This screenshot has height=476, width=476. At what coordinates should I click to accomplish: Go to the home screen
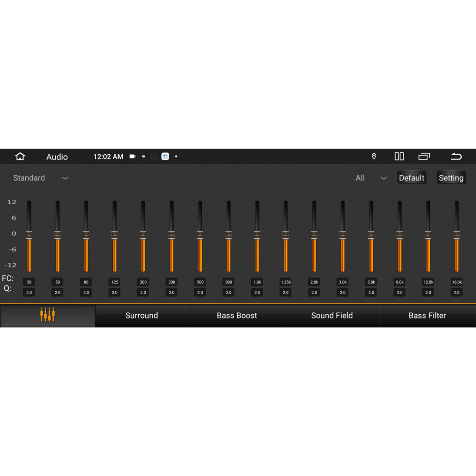pyautogui.click(x=20, y=157)
